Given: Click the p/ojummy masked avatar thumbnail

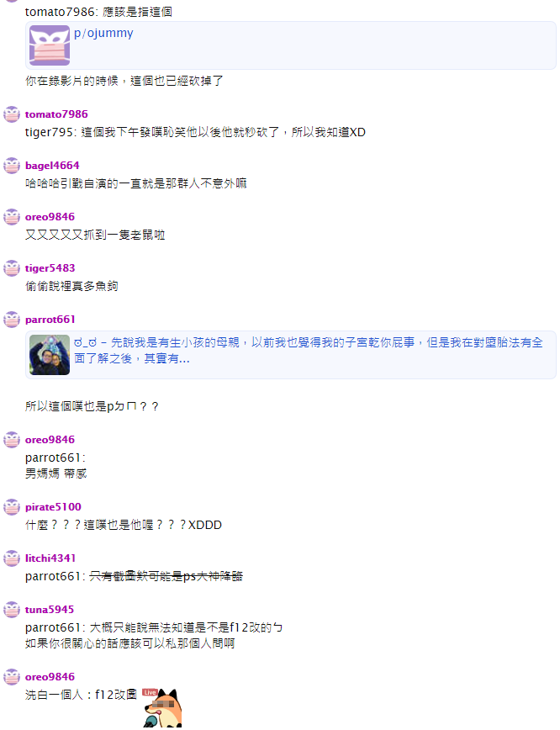Looking at the screenshot, I should (50, 45).
